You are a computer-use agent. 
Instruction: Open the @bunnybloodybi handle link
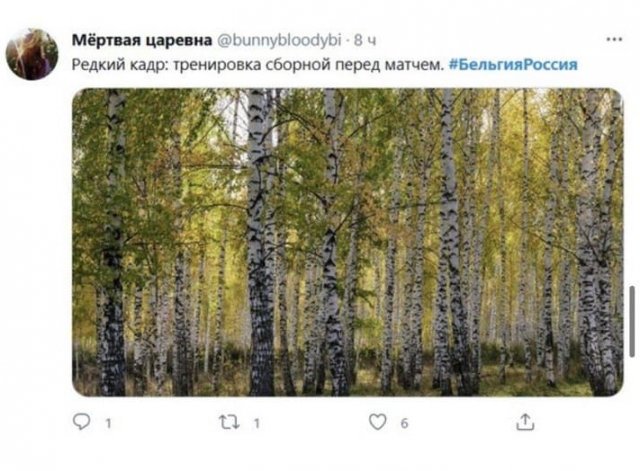click(x=279, y=41)
